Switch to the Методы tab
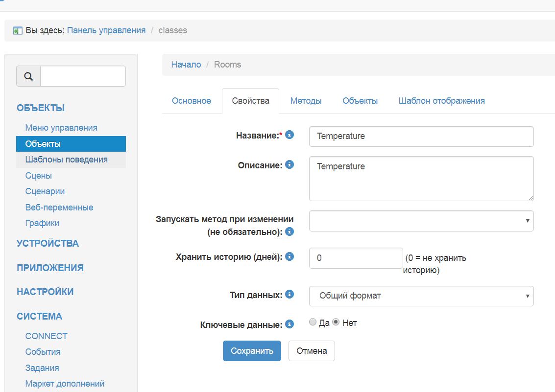555x392 pixels. click(306, 101)
